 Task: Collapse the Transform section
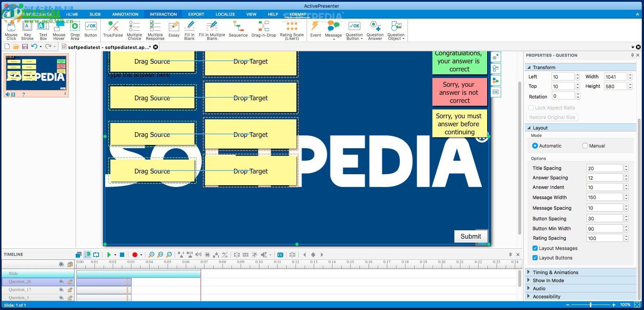click(581, 67)
